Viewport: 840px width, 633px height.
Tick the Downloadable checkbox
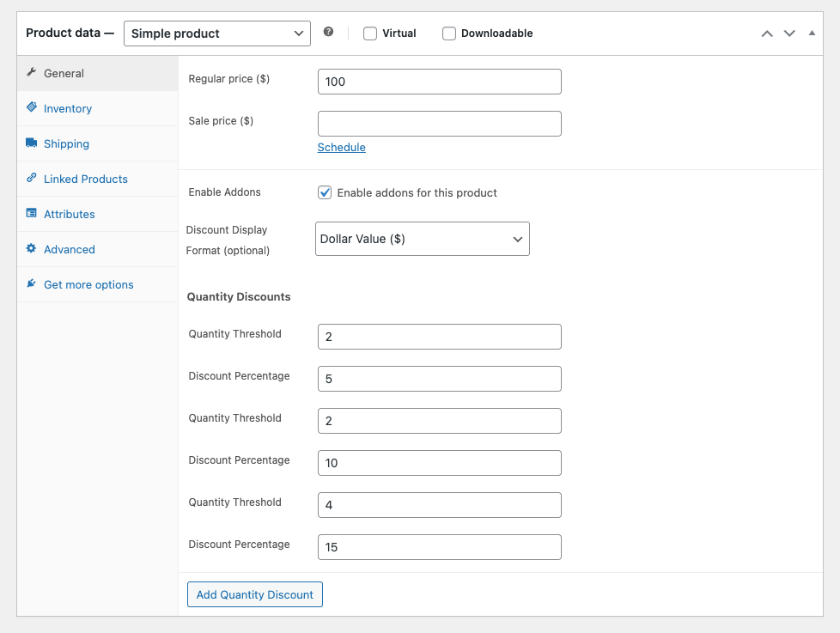(x=449, y=33)
